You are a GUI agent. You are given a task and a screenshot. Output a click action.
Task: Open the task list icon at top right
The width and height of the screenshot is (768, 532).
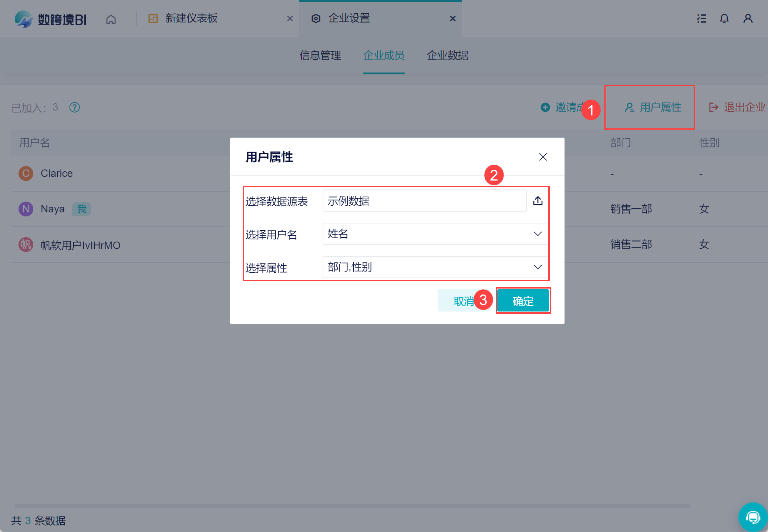(701, 18)
